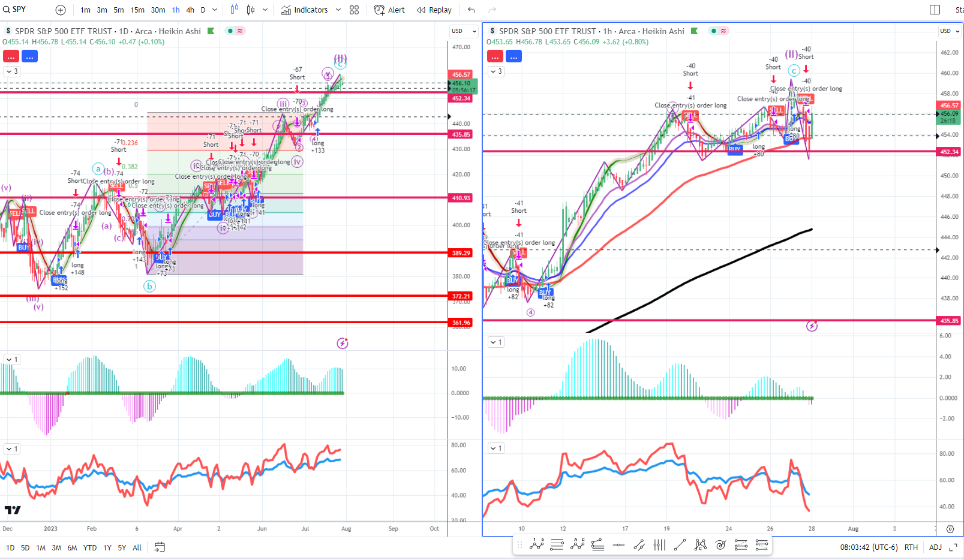Screen dimensions: 964x560
Task: Collapse the 1h histogram pane legend
Action: (496, 342)
